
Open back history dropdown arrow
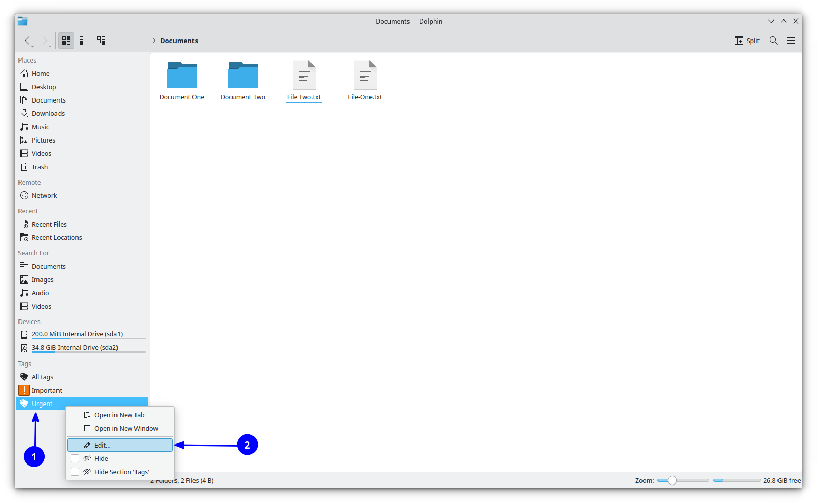[x=33, y=46]
